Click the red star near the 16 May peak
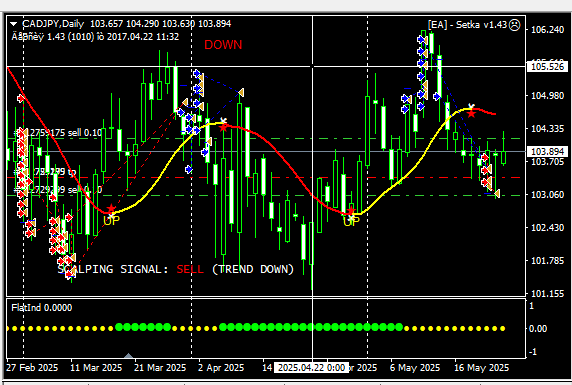 pos(471,113)
